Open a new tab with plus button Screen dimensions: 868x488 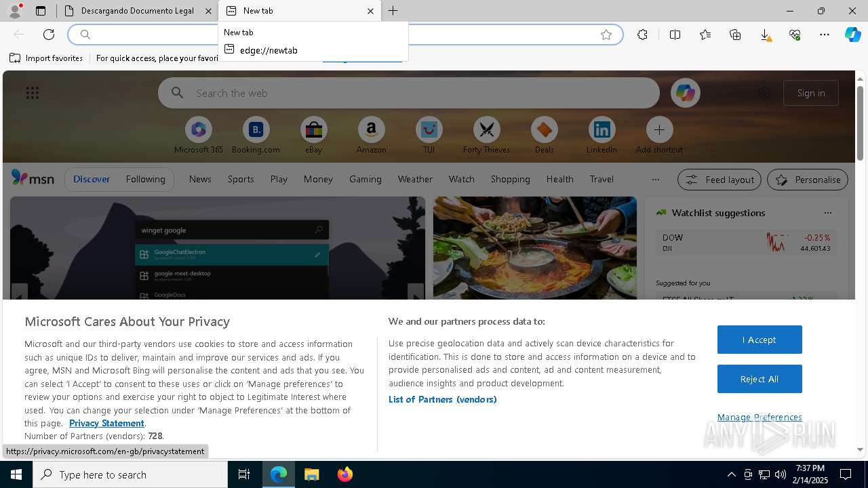(x=393, y=11)
